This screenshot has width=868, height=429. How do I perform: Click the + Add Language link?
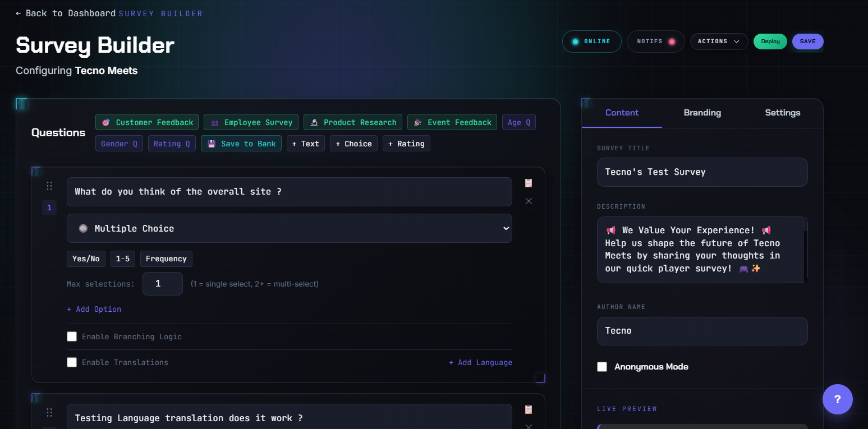pos(480,362)
